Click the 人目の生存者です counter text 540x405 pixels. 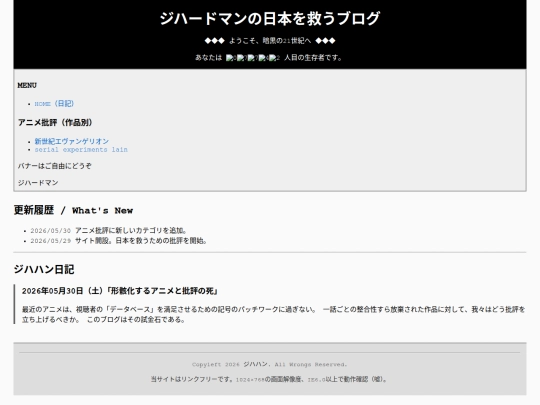[313, 58]
